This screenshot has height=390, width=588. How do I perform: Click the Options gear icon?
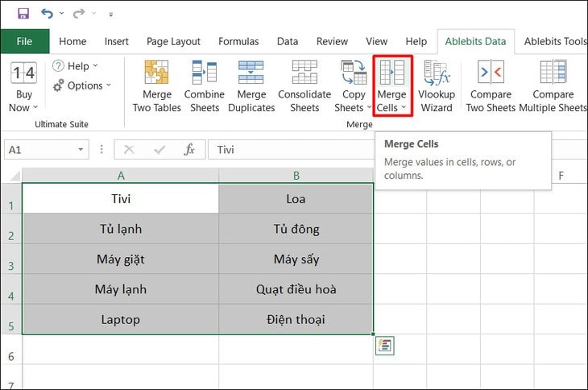[58, 85]
